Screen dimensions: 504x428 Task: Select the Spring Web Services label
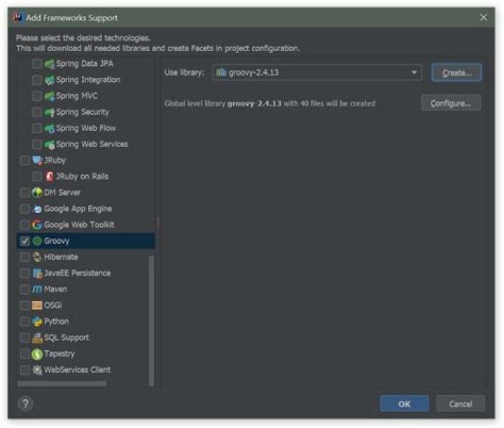pyautogui.click(x=92, y=144)
